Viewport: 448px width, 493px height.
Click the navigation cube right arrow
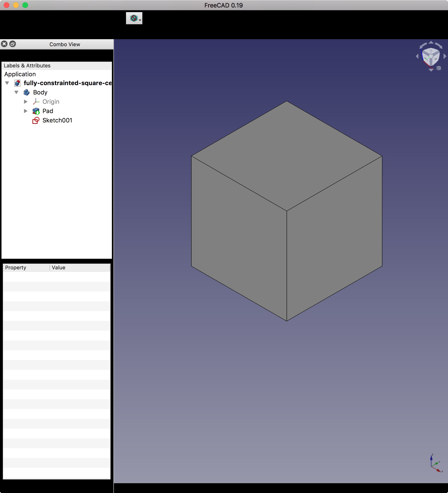pos(445,56)
